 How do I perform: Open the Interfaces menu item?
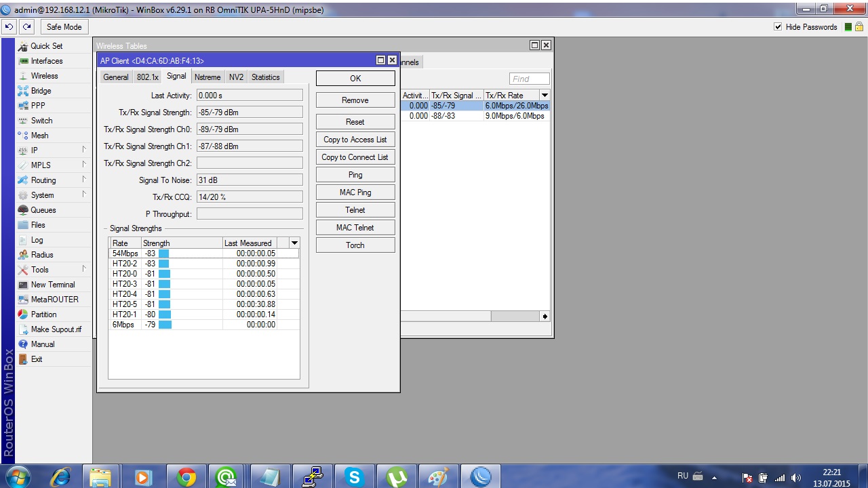(x=46, y=61)
